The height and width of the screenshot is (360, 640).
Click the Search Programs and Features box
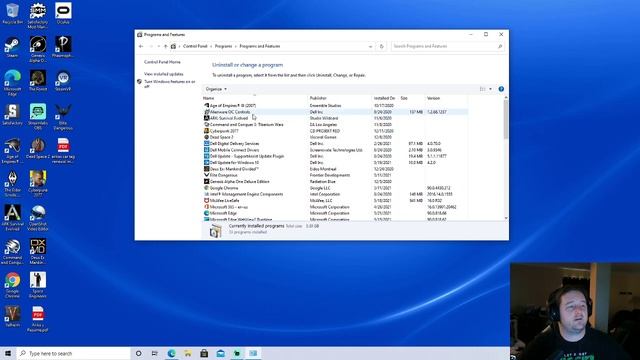447,47
